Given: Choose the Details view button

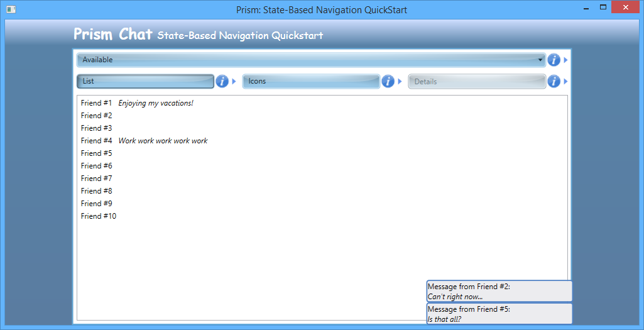Looking at the screenshot, I should pyautogui.click(x=477, y=81).
